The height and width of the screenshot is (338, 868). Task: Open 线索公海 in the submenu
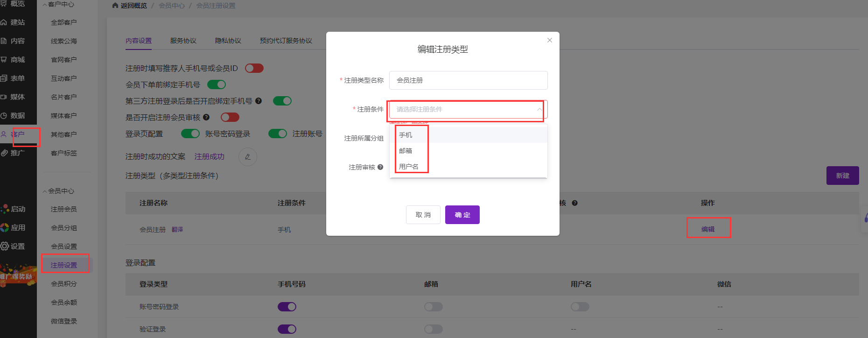(x=64, y=41)
